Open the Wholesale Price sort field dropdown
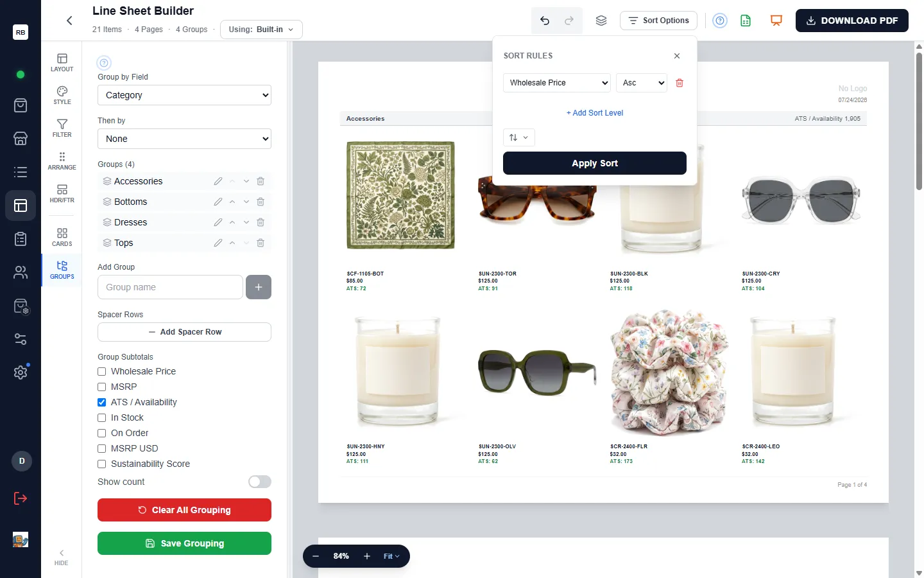The width and height of the screenshot is (924, 578). coord(557,83)
